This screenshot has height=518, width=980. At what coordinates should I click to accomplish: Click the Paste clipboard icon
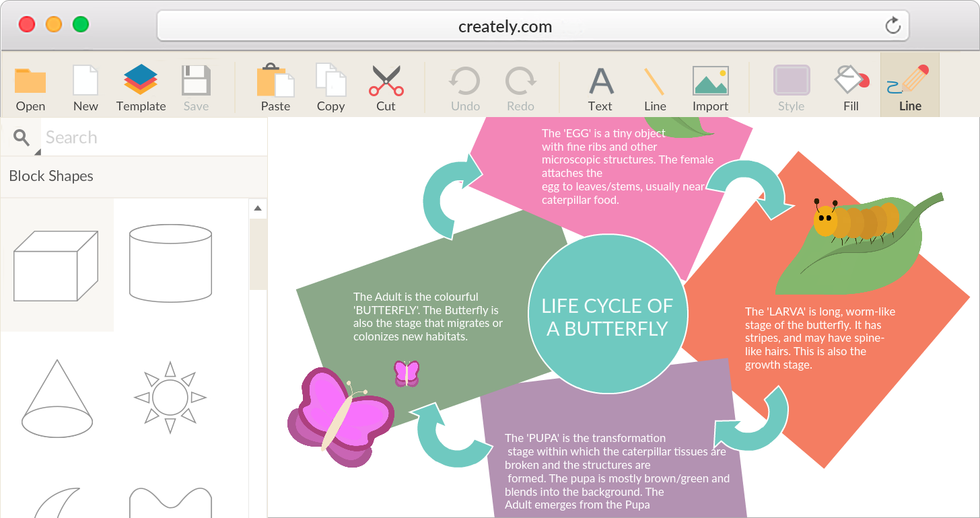tap(275, 81)
